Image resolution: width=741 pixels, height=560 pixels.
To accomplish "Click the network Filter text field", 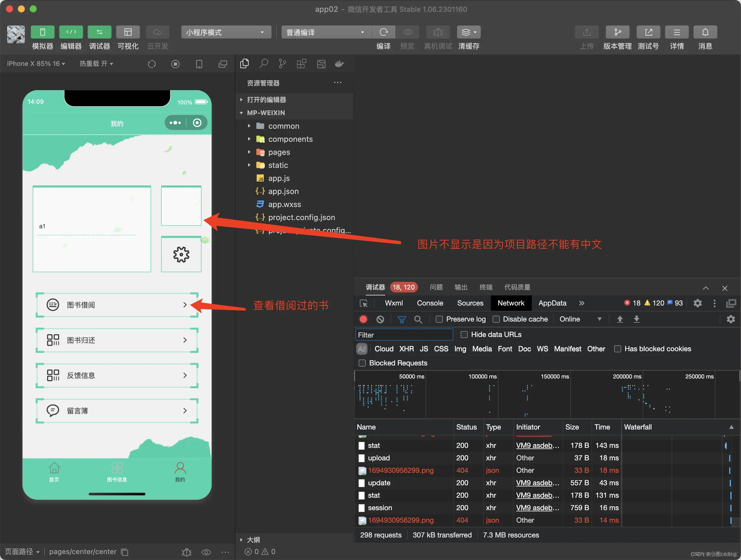I will [x=404, y=335].
